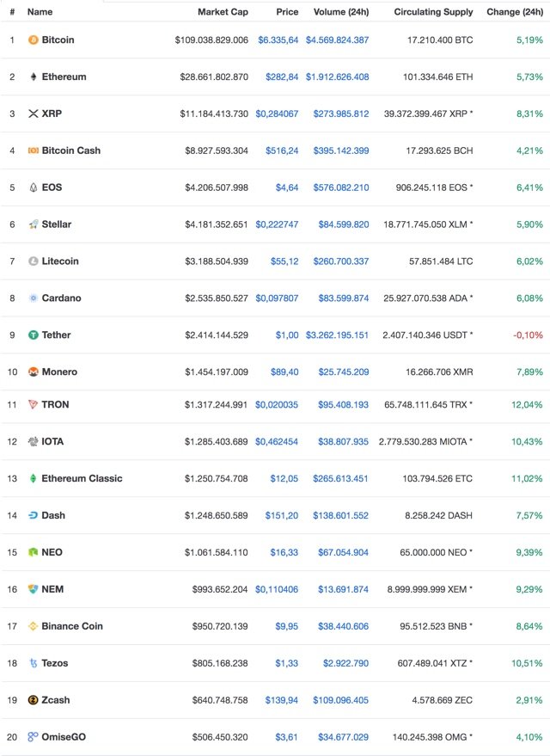The height and width of the screenshot is (756, 550).
Task: Click the Tether logo icon
Action: pyautogui.click(x=34, y=335)
